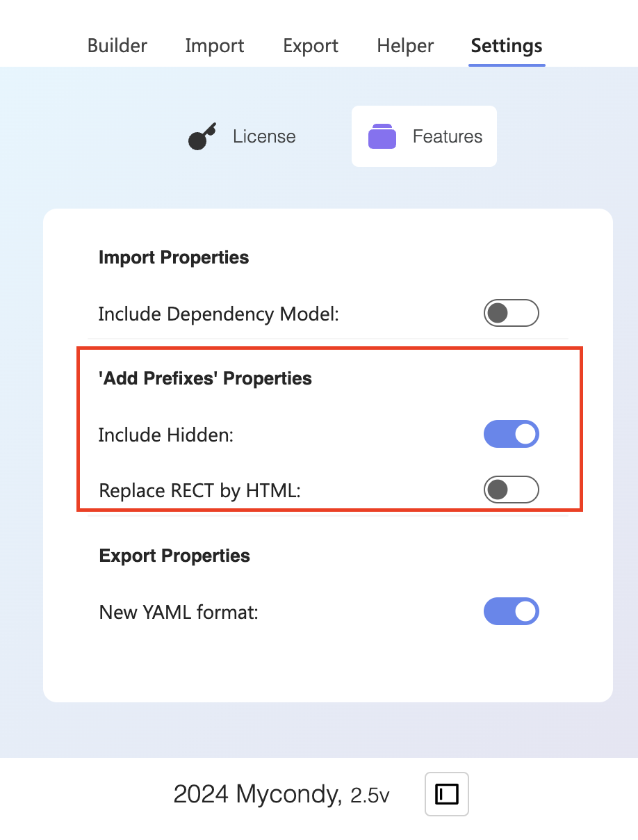Click the 2.5v version text
The height and width of the screenshot is (840, 638).
pos(370,796)
